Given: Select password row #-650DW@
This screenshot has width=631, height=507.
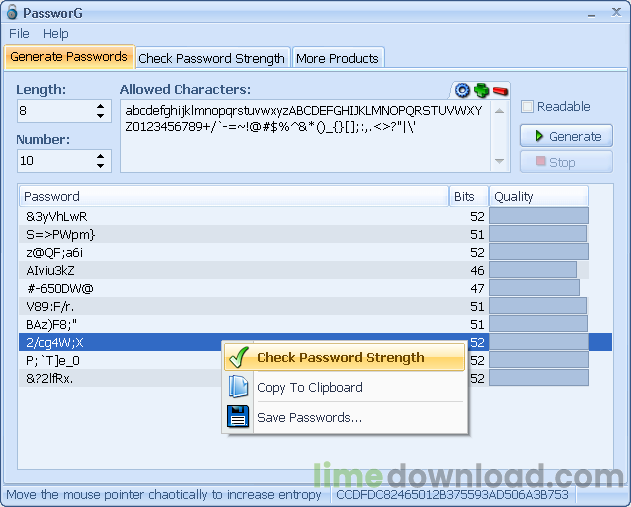Looking at the screenshot, I should point(304,288).
